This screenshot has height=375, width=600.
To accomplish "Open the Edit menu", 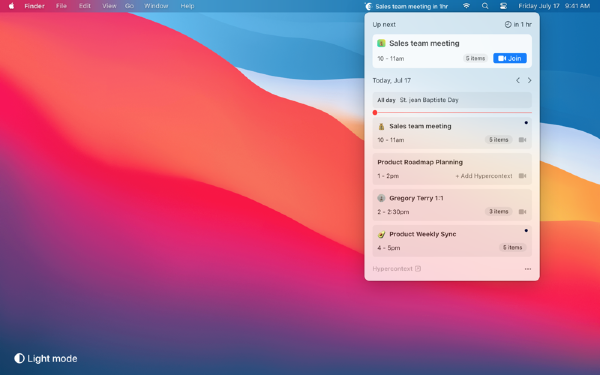I will [85, 6].
